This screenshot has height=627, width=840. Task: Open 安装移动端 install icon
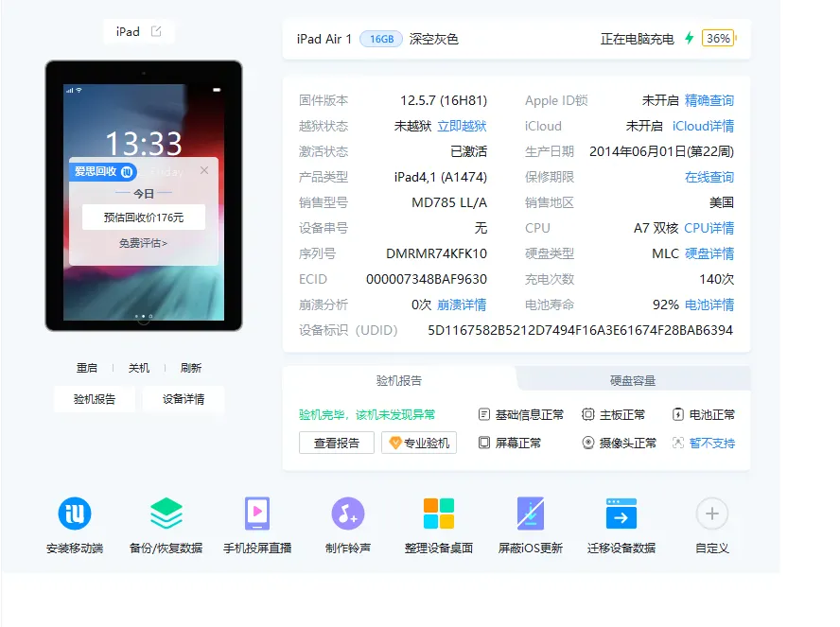pos(75,514)
